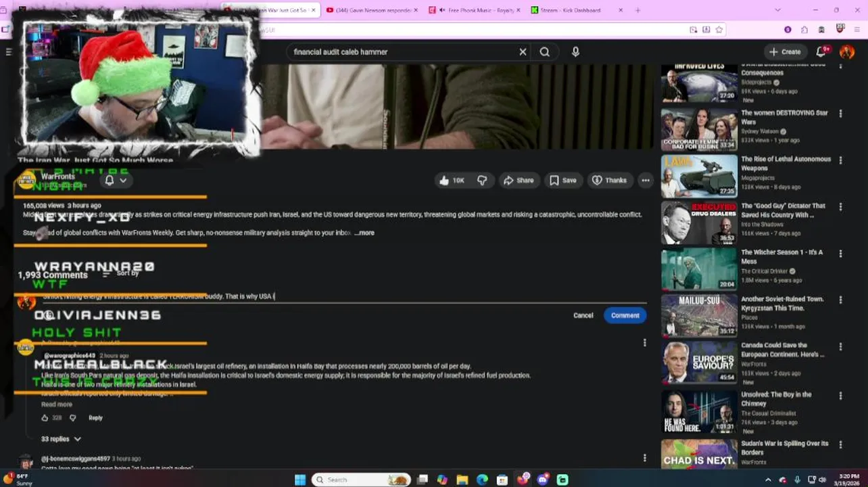
Task: Submit with the blue Comment button
Action: (x=625, y=315)
